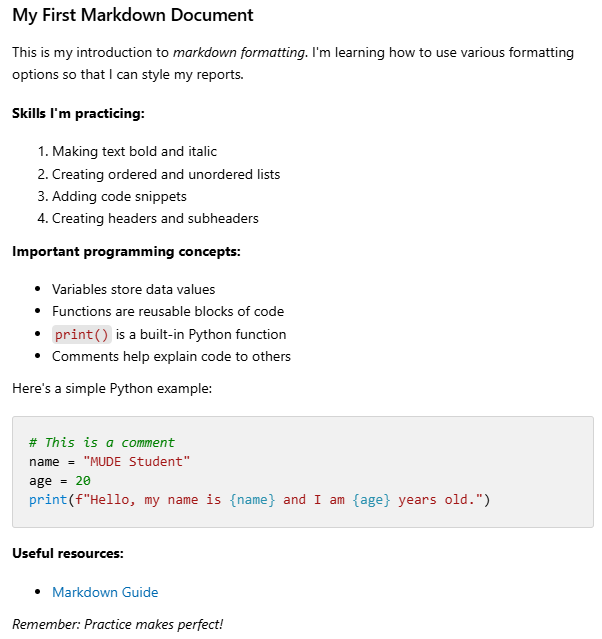Click the "MUDE Student" string in code
The image size is (602, 639).
tap(137, 461)
